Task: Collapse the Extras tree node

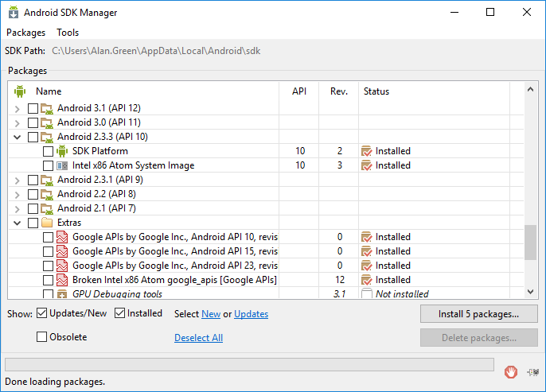Action: point(18,223)
